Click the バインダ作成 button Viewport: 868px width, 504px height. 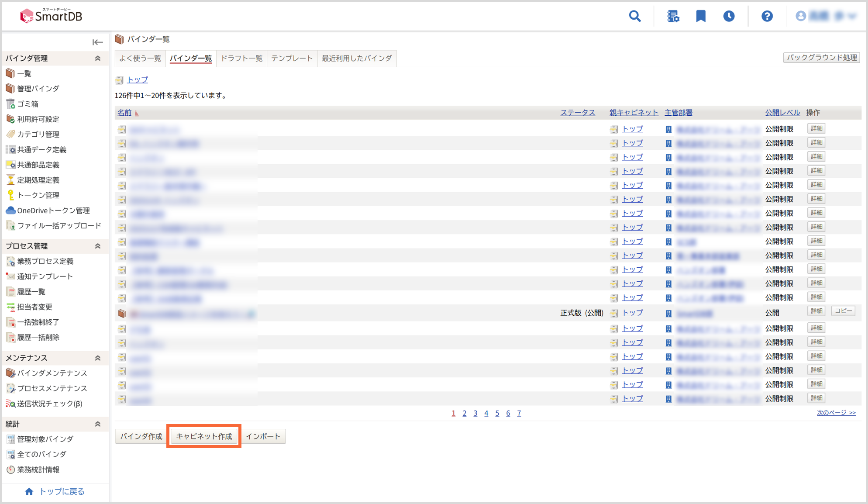(x=141, y=436)
